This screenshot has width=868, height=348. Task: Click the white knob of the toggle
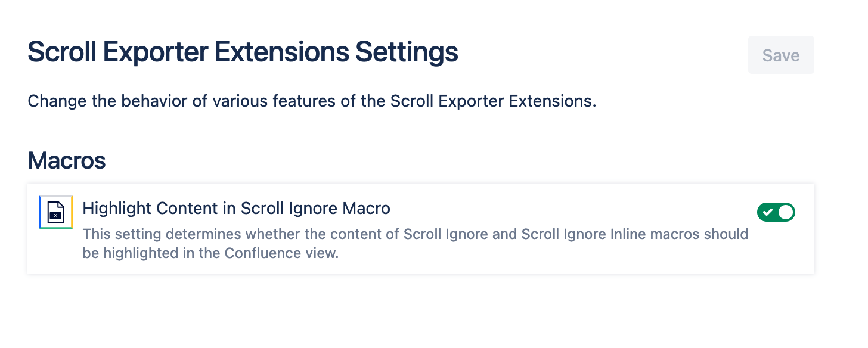click(786, 212)
